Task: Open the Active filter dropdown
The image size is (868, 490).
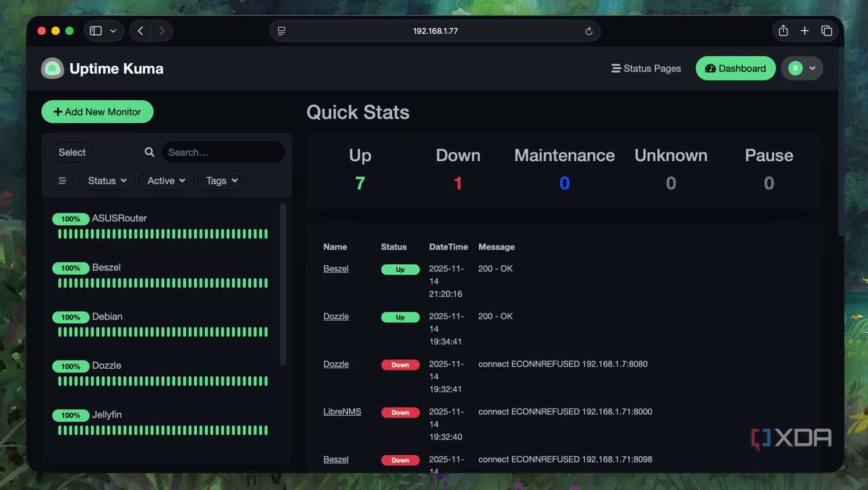Action: pyautogui.click(x=167, y=181)
